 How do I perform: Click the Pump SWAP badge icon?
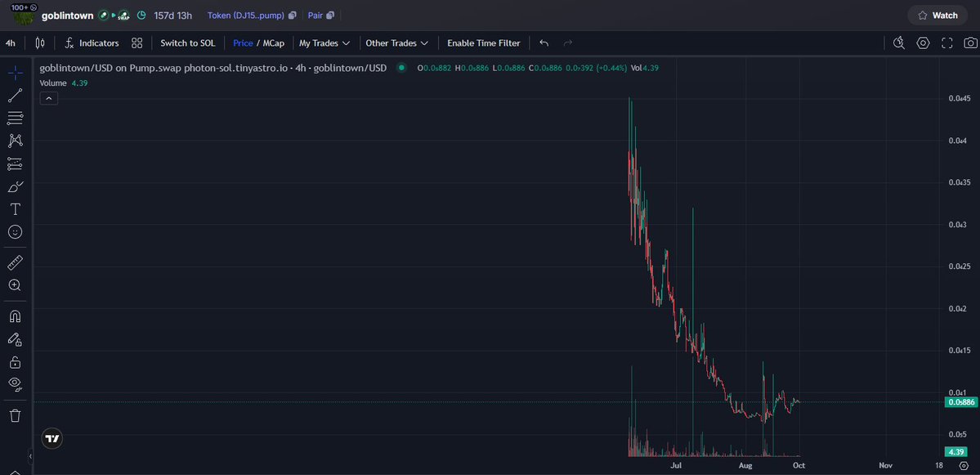click(123, 15)
